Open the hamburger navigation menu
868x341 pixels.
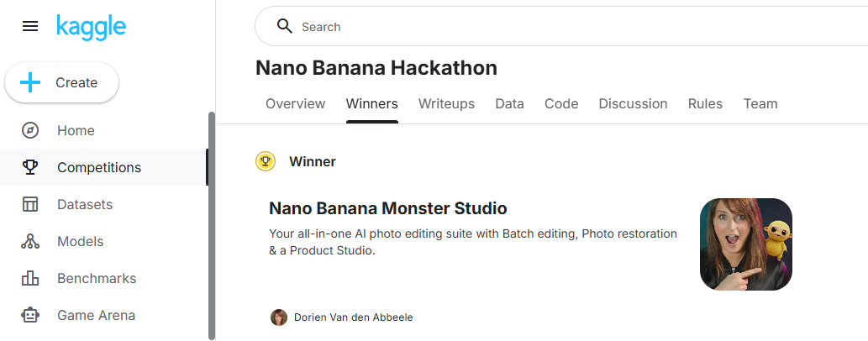(30, 27)
